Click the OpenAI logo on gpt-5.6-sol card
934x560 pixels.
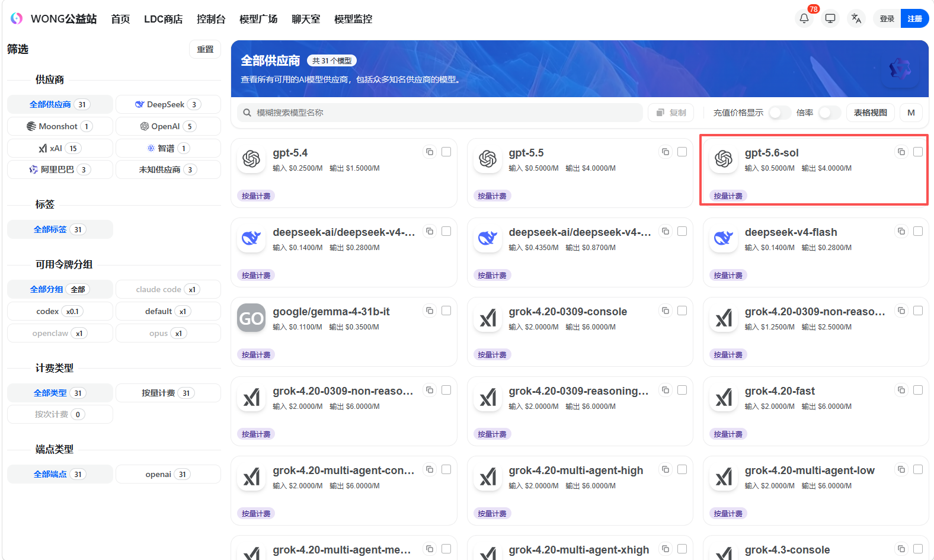pyautogui.click(x=724, y=159)
